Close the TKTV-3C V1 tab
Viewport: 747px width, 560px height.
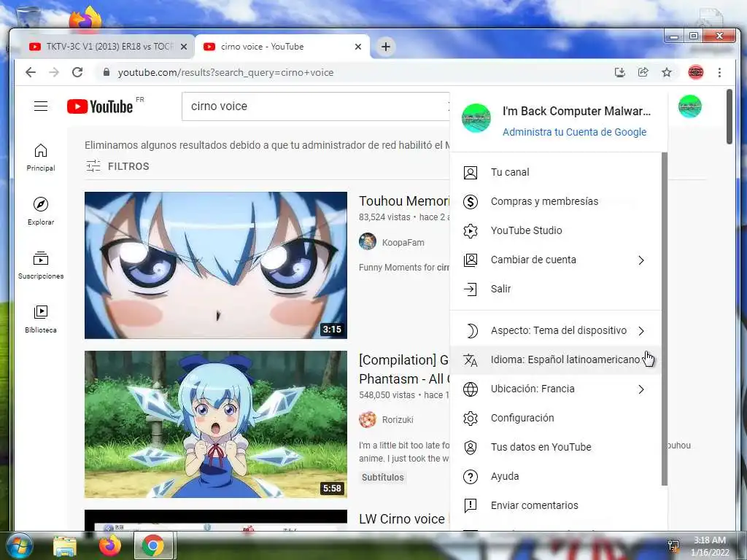point(183,47)
